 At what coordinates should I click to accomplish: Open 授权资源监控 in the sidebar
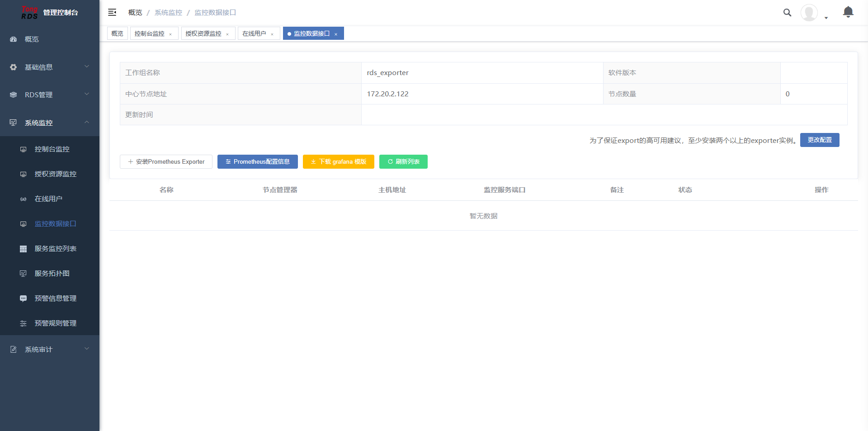pos(50,174)
